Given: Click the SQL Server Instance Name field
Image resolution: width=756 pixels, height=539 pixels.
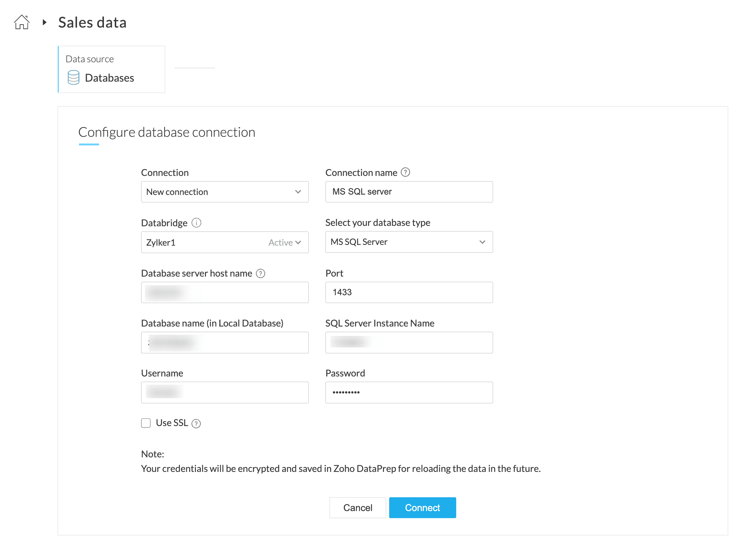Looking at the screenshot, I should pos(409,343).
